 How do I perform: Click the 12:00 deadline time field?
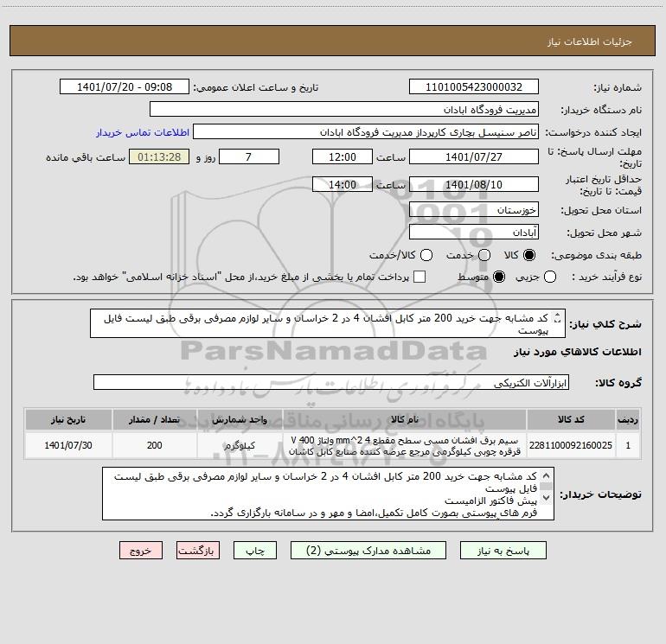coord(343,157)
